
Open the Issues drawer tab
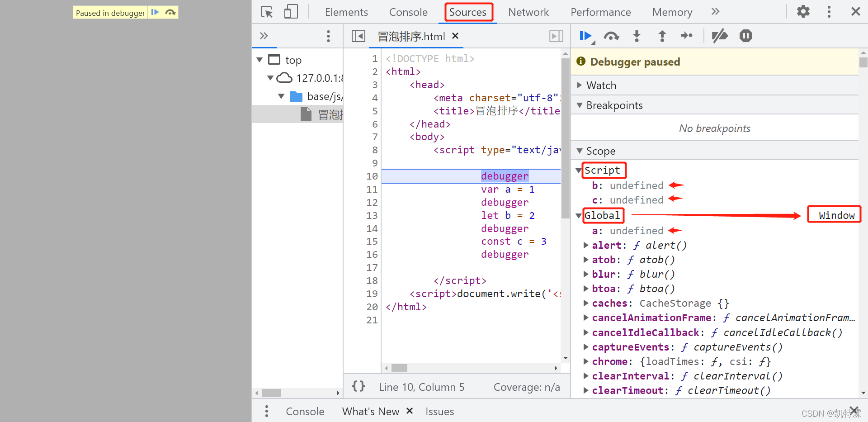click(439, 412)
